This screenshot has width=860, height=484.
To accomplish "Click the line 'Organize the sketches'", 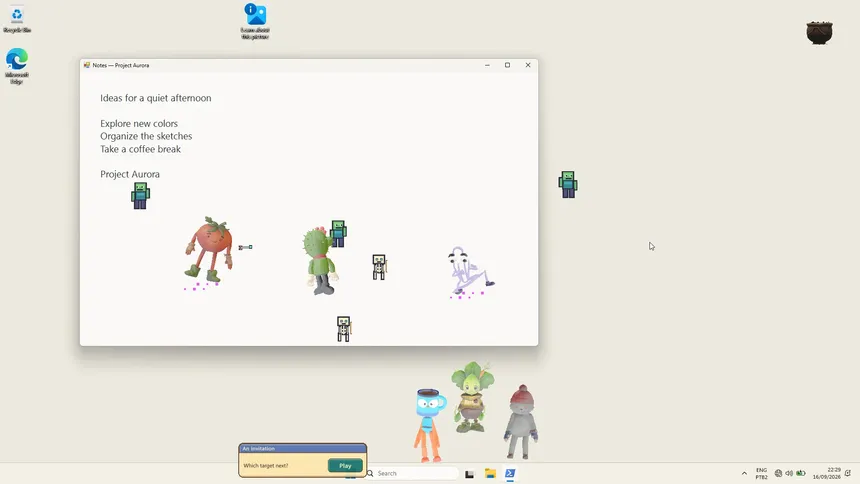I will (146, 136).
